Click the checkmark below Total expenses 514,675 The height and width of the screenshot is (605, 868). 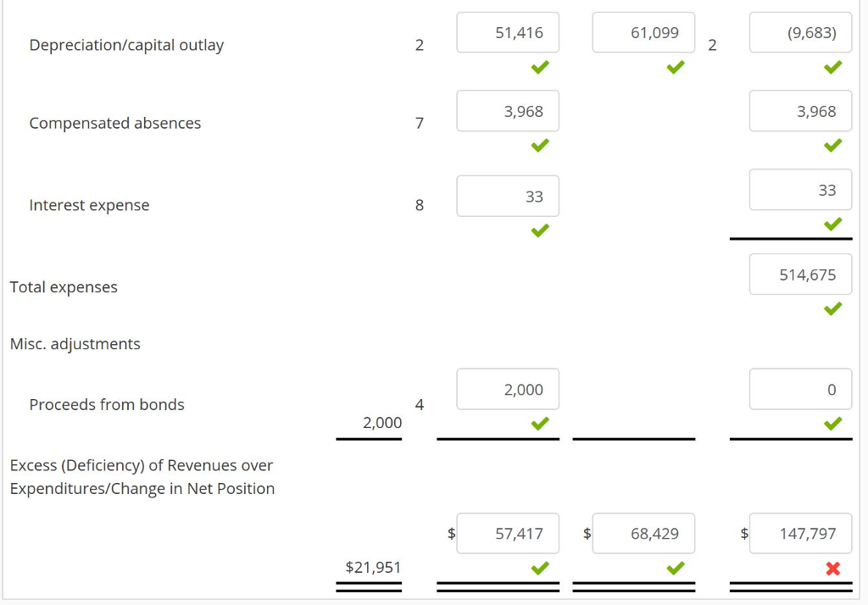click(832, 308)
